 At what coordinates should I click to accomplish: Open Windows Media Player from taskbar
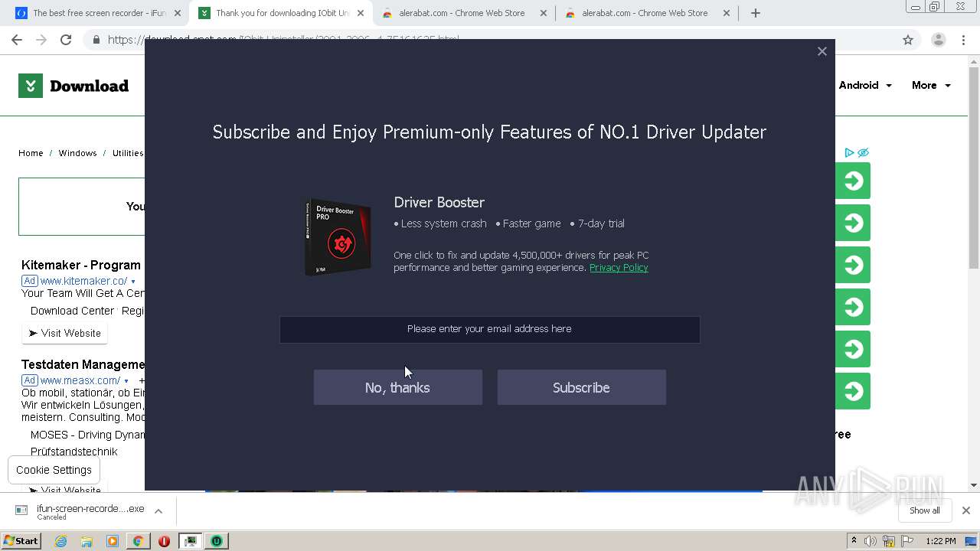coord(113,541)
